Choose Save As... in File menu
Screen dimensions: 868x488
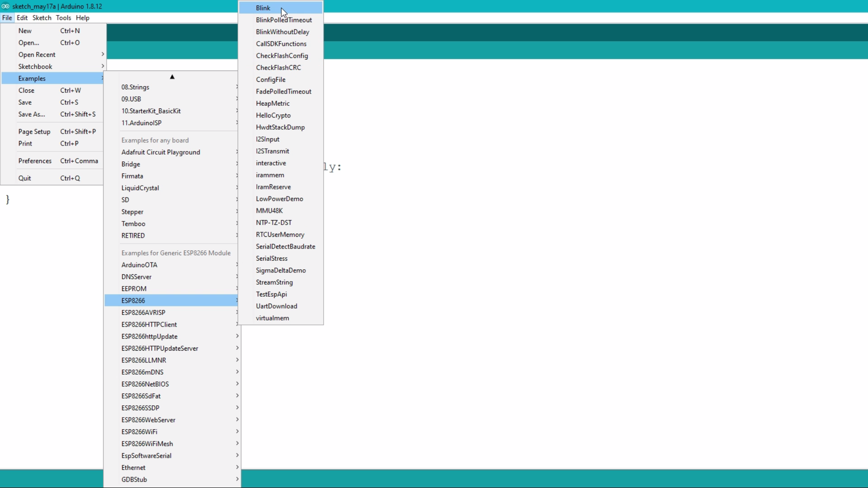coord(53,114)
